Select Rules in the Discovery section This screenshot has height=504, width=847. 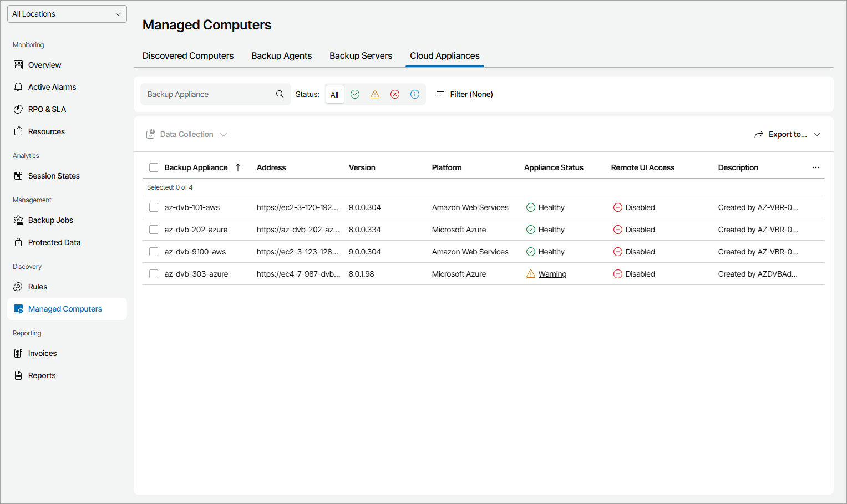click(x=37, y=286)
